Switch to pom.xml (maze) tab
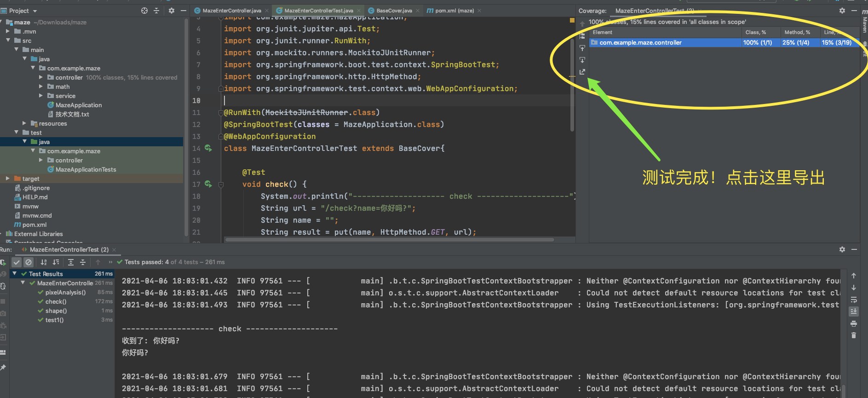Screen dimensions: 868x398 pyautogui.click(x=454, y=11)
